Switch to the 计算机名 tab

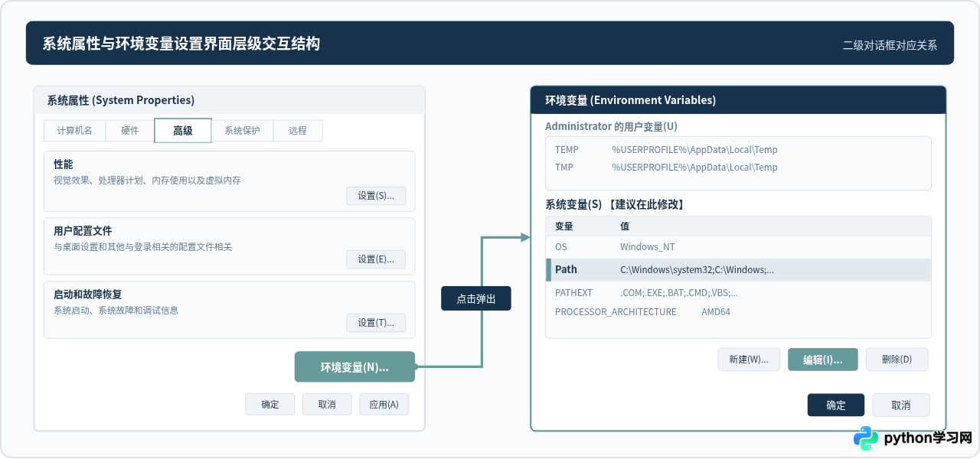(74, 131)
